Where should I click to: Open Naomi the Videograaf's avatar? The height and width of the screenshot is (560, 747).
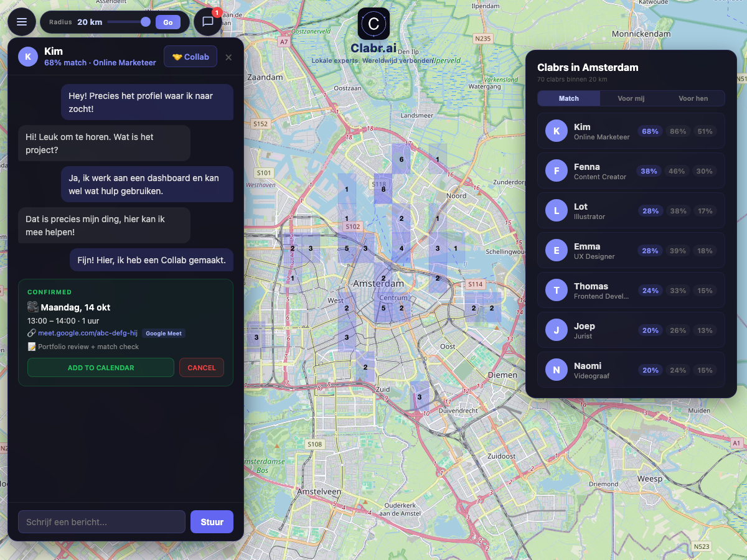[556, 370]
